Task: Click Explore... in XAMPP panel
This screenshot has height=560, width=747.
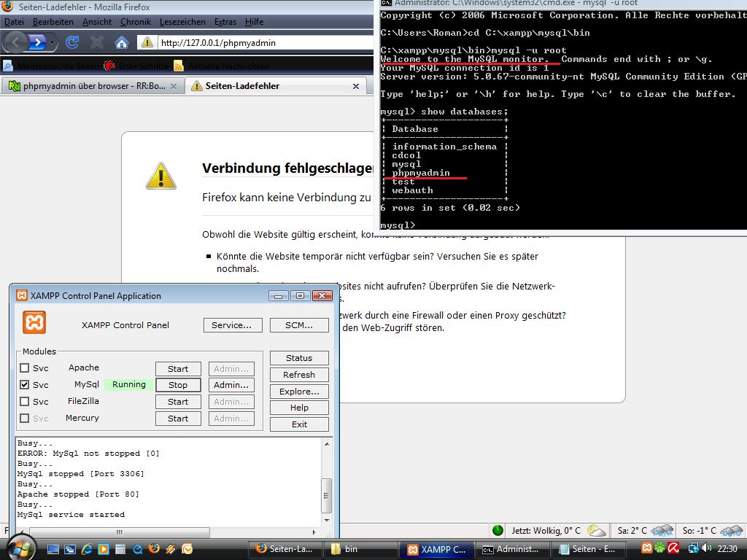Action: (299, 392)
